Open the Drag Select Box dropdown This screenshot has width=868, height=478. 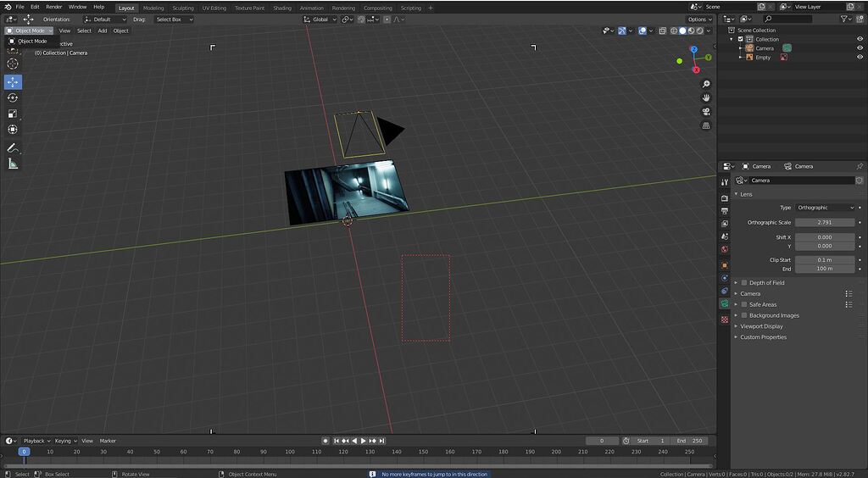(174, 19)
